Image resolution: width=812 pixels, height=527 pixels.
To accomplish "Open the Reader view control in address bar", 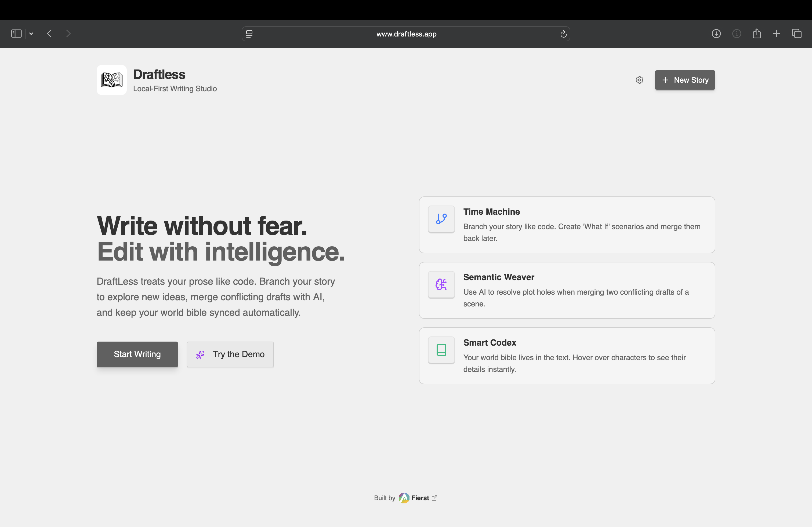I will pos(249,34).
